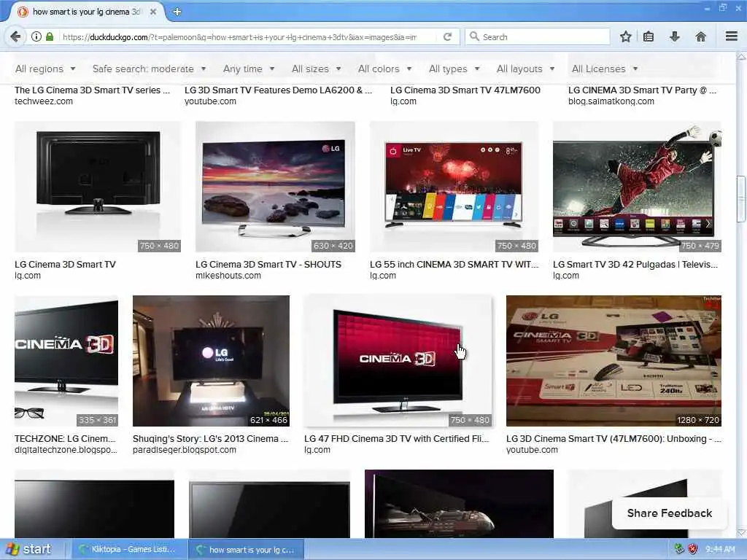Open the LG logo TV in dark room thumbnail
This screenshot has height=560, width=747.
click(x=211, y=361)
